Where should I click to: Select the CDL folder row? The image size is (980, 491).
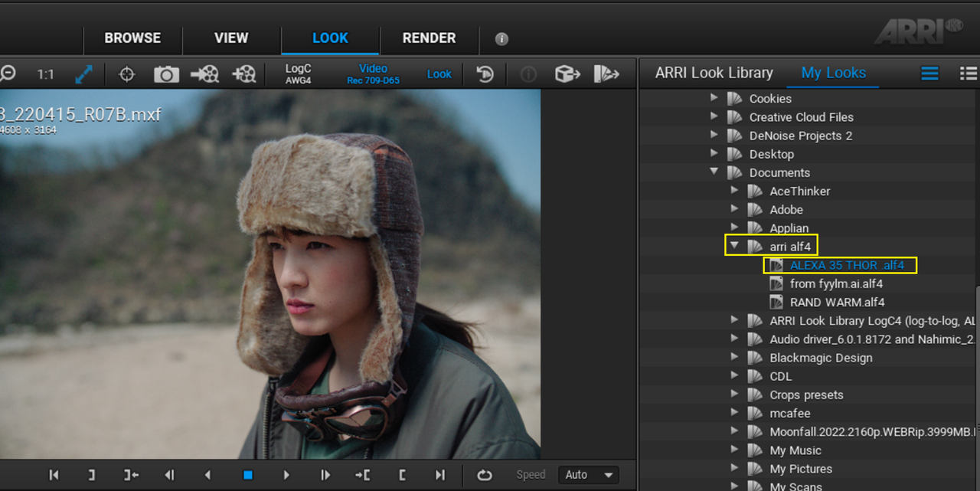(x=808, y=376)
